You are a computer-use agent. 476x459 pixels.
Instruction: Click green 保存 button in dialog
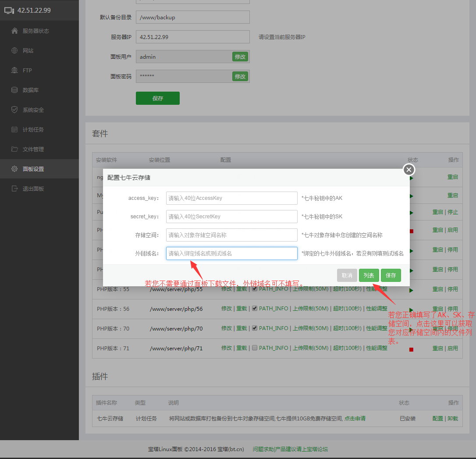pyautogui.click(x=391, y=275)
